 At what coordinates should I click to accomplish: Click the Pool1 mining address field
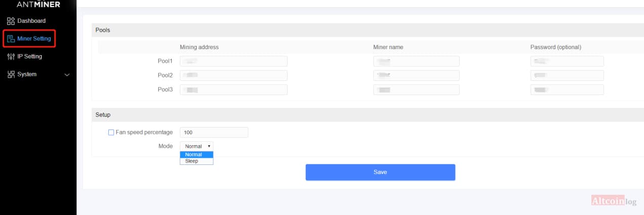pos(233,61)
